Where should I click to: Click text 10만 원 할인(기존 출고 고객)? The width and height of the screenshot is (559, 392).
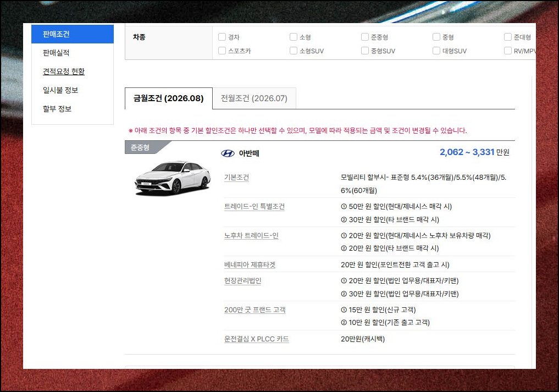coord(385,322)
